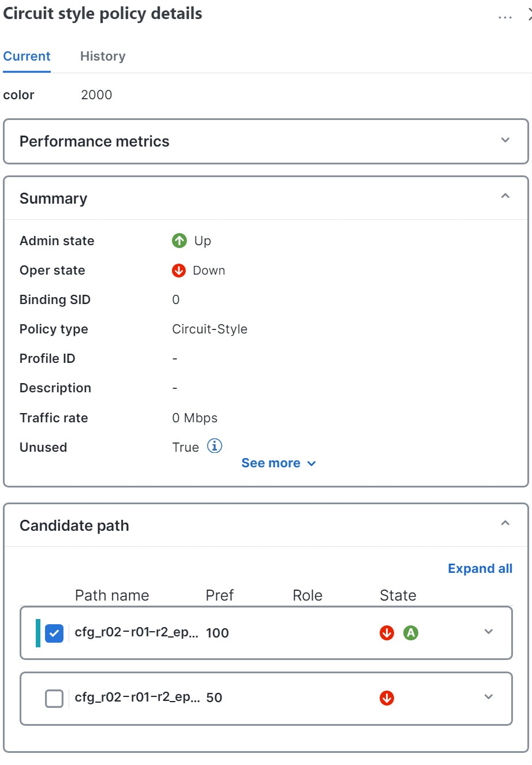The width and height of the screenshot is (532, 765).
Task: Click the red down state icon on Pref 100 path
Action: pos(387,633)
